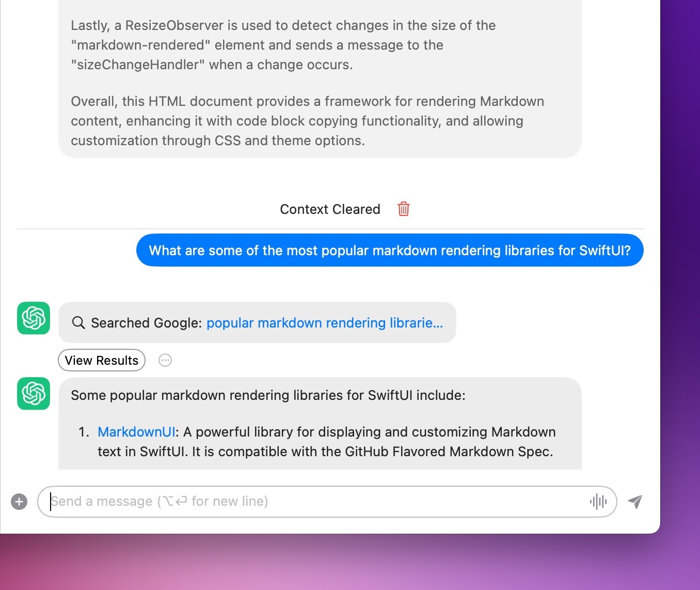Image resolution: width=700 pixels, height=590 pixels.
Task: Click the ResizeObserver paragraph text
Action: [283, 45]
